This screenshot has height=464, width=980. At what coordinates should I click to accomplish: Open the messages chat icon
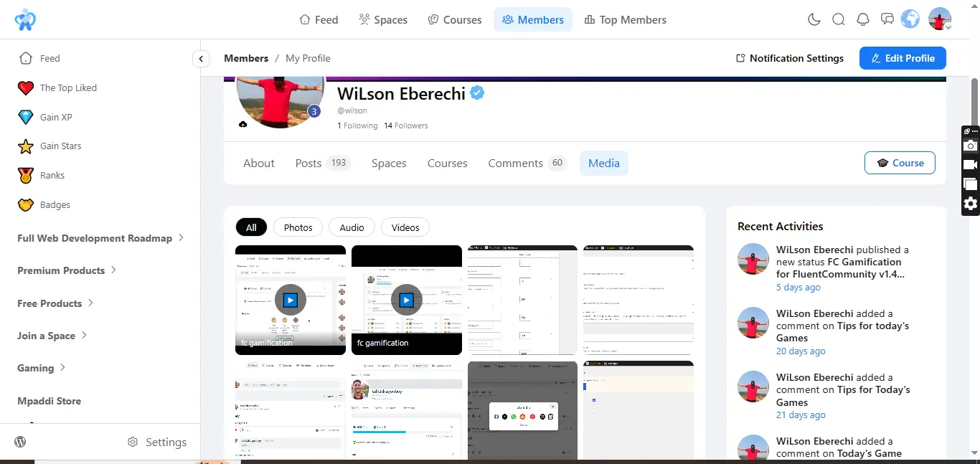(x=887, y=20)
